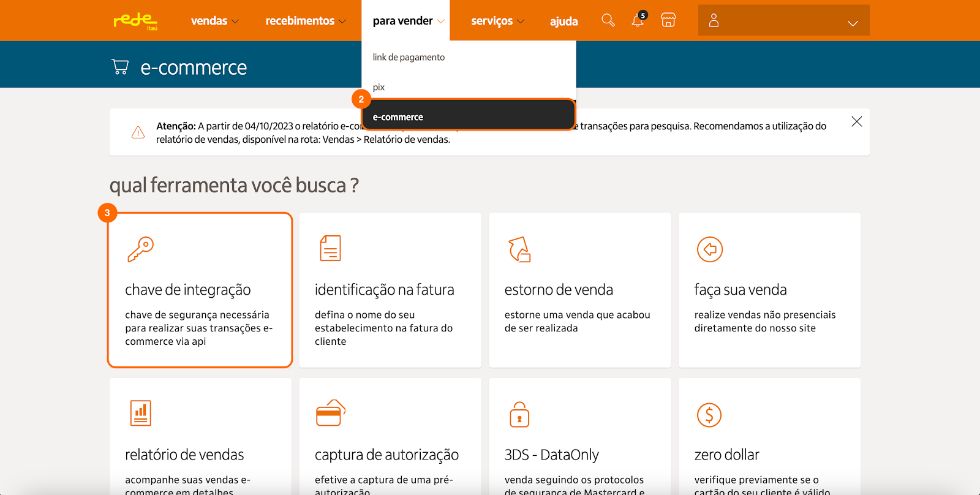Click the e-commerce page heading
The image size is (980, 495).
pyautogui.click(x=194, y=67)
